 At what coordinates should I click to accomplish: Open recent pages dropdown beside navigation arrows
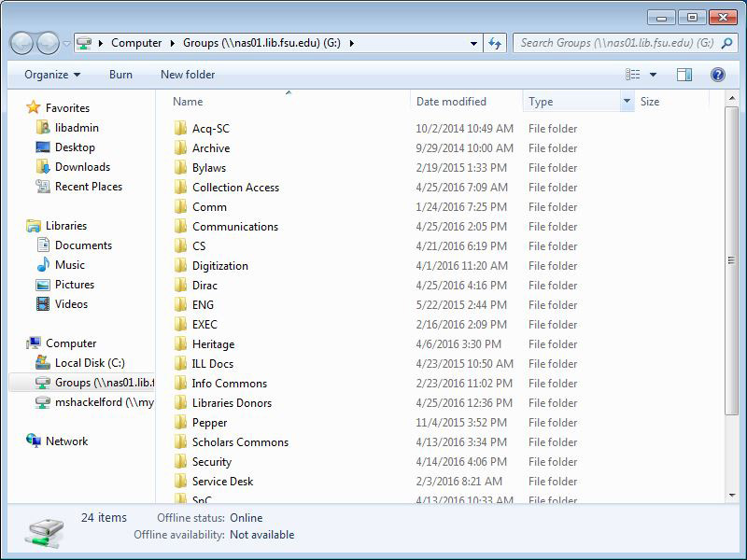tap(66, 43)
